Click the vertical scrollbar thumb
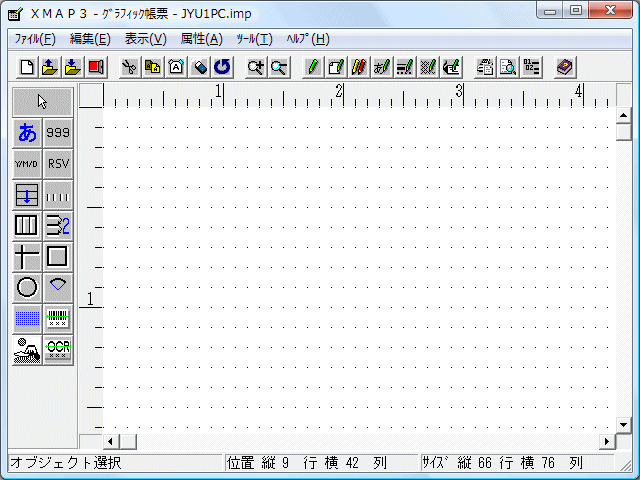Viewport: 640px width, 480px height. pos(623,132)
